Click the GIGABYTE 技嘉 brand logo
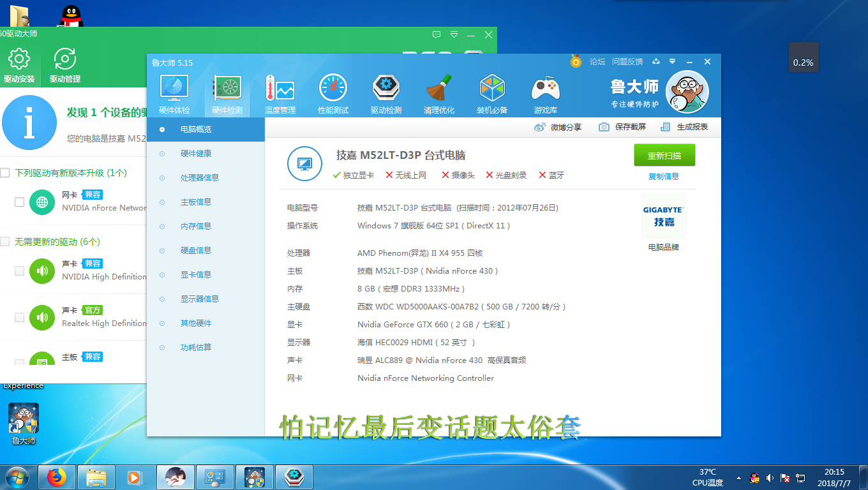The height and width of the screenshot is (490, 868). (x=664, y=216)
